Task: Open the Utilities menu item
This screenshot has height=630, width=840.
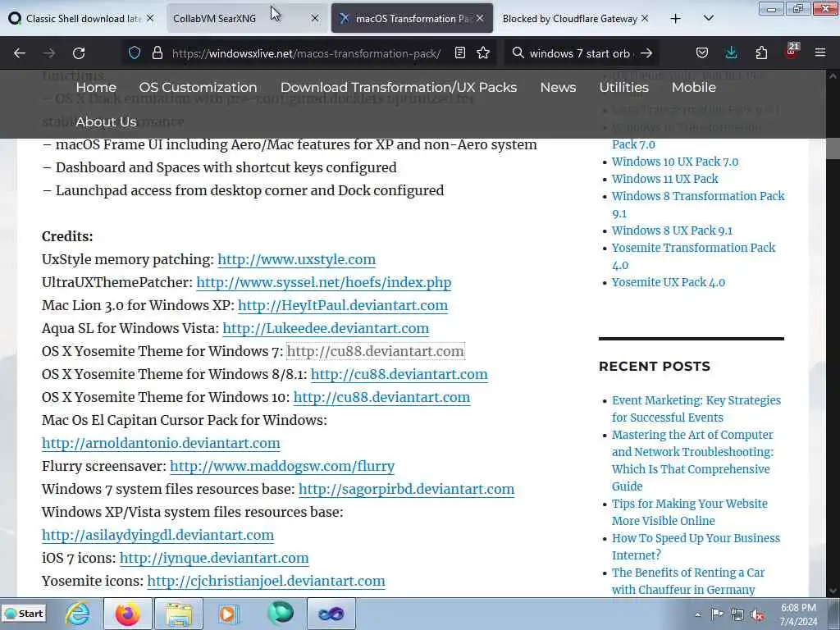Action: [624, 87]
